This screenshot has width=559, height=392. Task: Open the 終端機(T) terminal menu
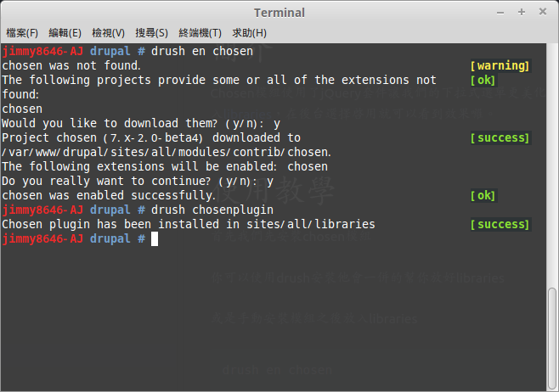click(200, 33)
